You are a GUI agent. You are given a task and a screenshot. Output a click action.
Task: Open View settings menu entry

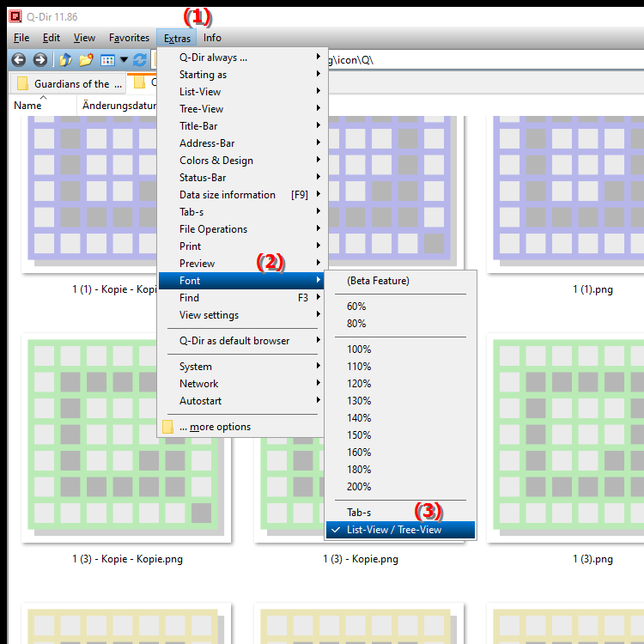pyautogui.click(x=241, y=315)
